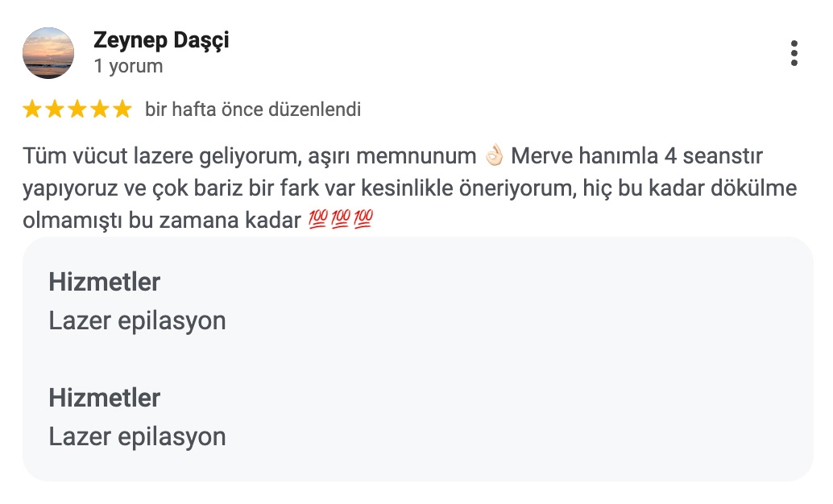
Task: Click the last red 100 emoji
Action: [x=363, y=221]
